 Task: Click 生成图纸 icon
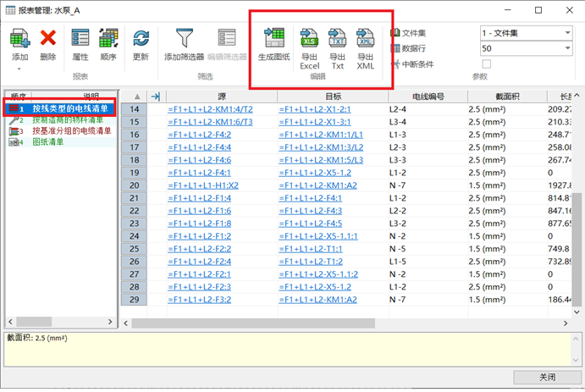(274, 38)
